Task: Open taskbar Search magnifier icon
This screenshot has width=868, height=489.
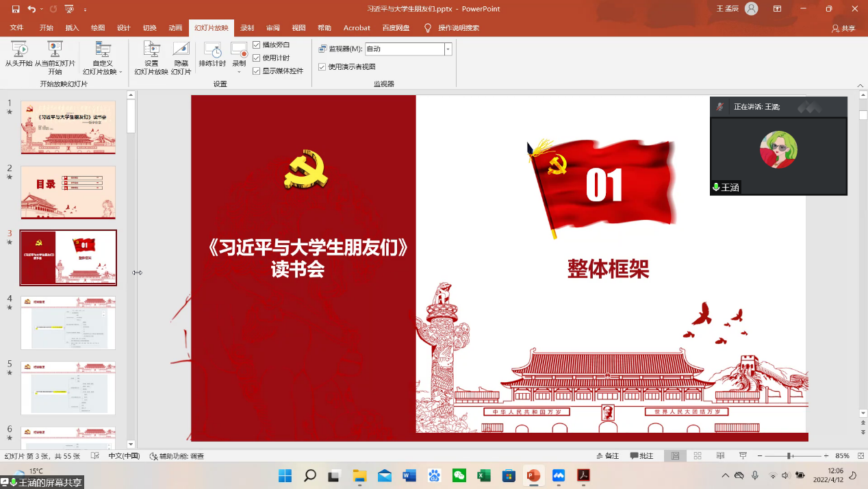Action: pyautogui.click(x=309, y=475)
